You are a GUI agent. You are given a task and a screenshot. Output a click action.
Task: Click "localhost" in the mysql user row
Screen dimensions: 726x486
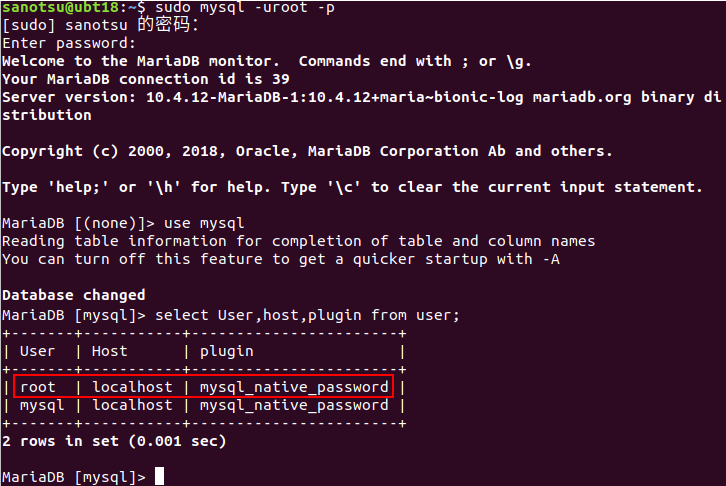click(133, 405)
